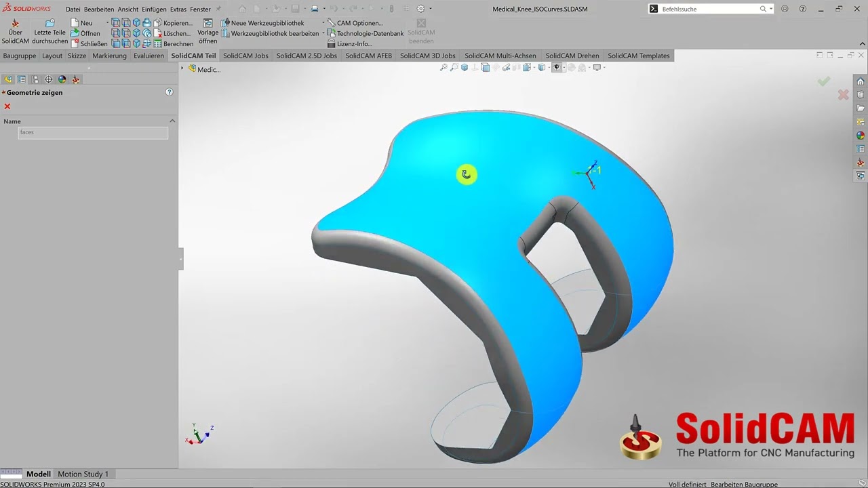Open the Einfügen menu
This screenshot has width=868, height=488.
(154, 9)
